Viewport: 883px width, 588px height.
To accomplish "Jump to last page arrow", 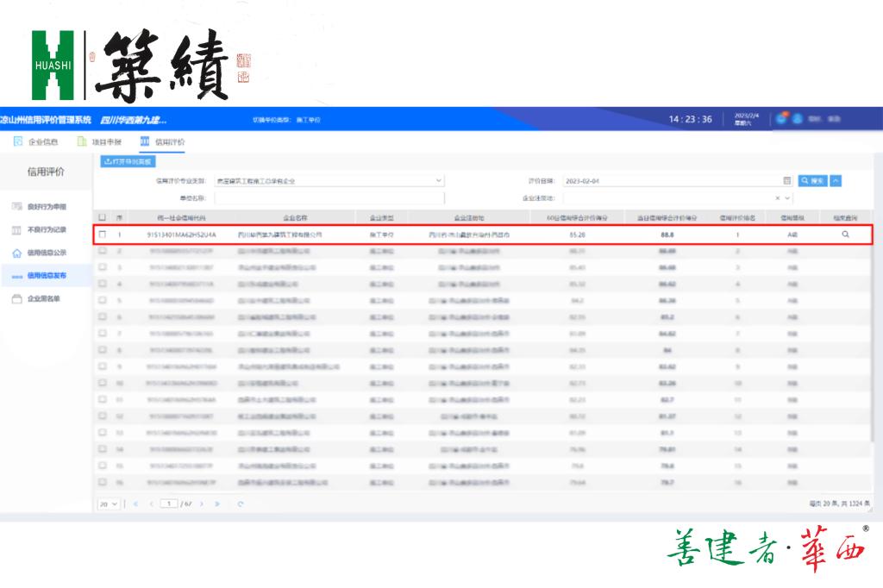I will click(217, 504).
